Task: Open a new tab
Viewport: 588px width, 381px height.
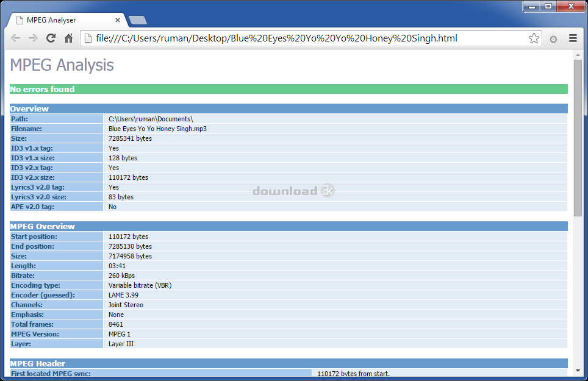Action: (x=138, y=20)
